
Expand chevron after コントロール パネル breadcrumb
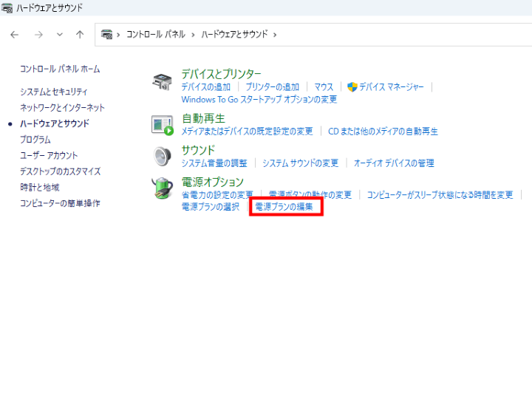[193, 35]
